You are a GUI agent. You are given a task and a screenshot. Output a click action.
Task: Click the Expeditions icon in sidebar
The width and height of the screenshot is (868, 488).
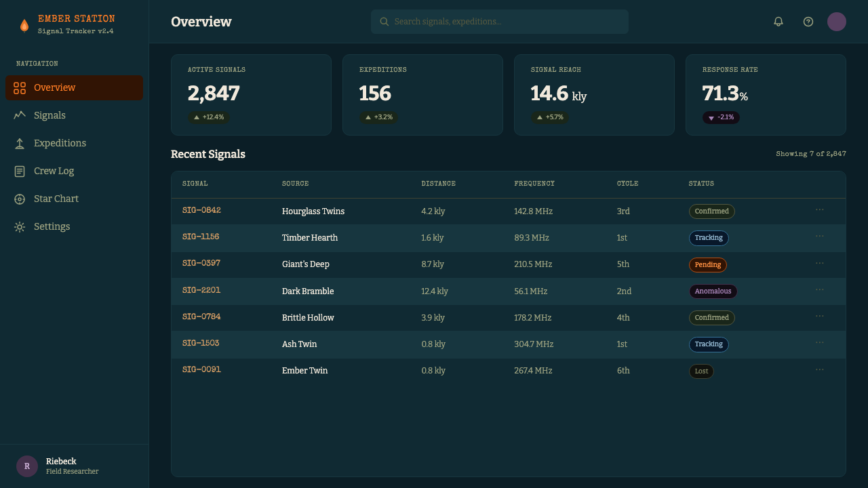click(x=20, y=144)
